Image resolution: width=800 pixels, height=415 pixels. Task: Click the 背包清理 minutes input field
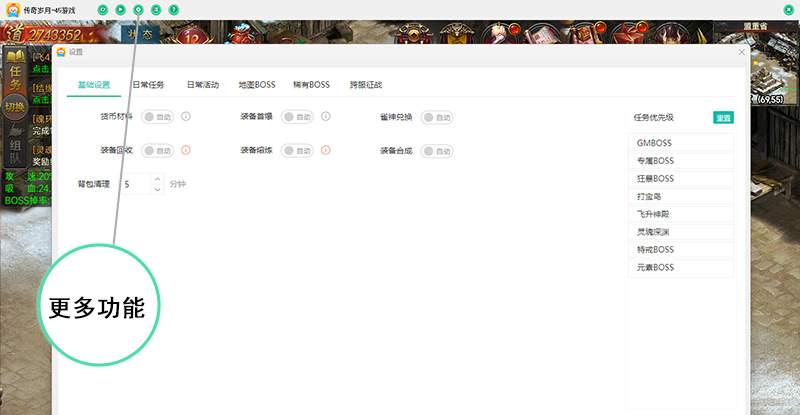[x=135, y=184]
